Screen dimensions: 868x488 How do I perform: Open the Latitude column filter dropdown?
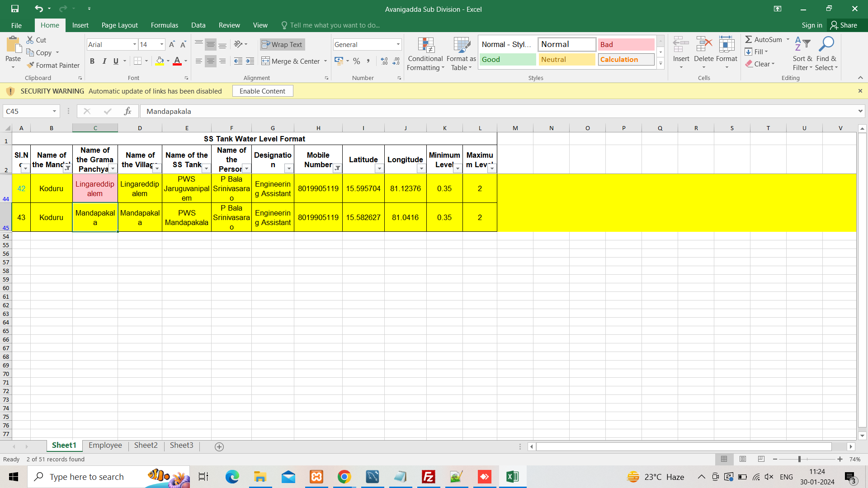coord(379,169)
